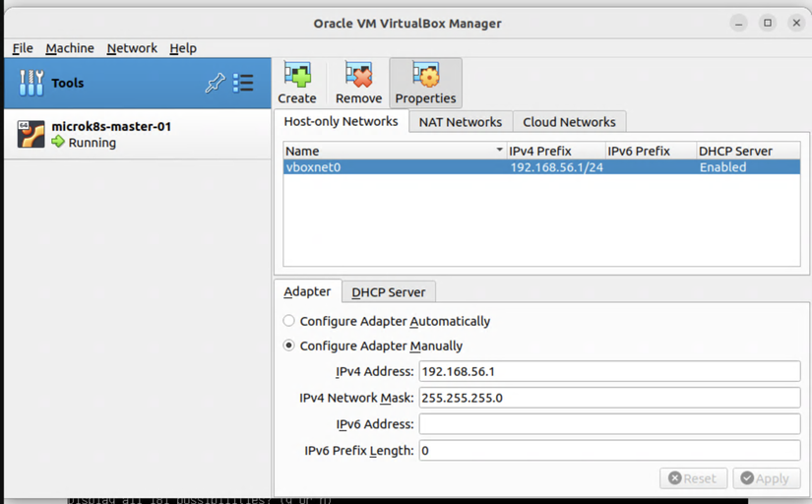The height and width of the screenshot is (504, 812).
Task: Switch to the Cloud Networks tab
Action: (569, 122)
